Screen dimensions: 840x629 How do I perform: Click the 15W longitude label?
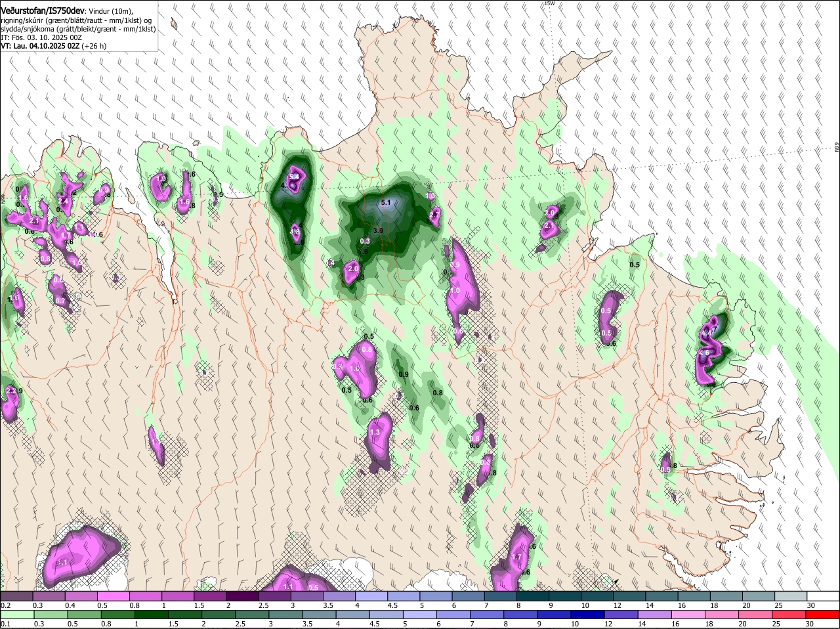pyautogui.click(x=549, y=3)
